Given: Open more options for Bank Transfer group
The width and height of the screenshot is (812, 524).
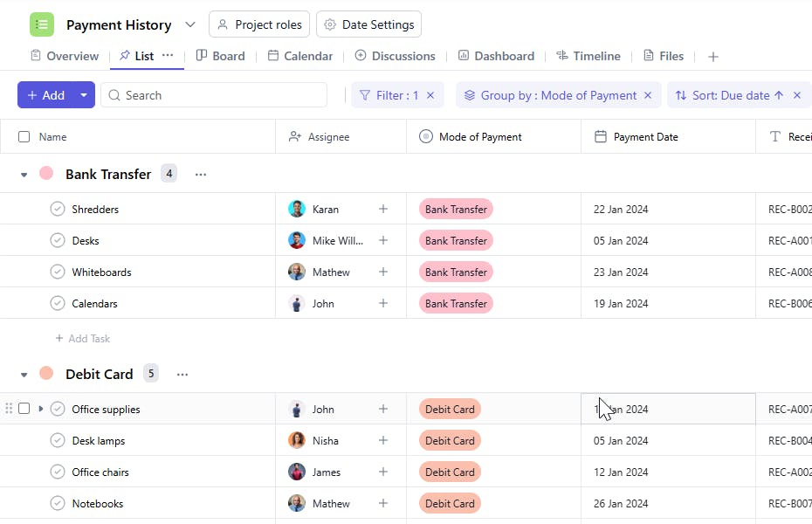Looking at the screenshot, I should click(x=201, y=175).
